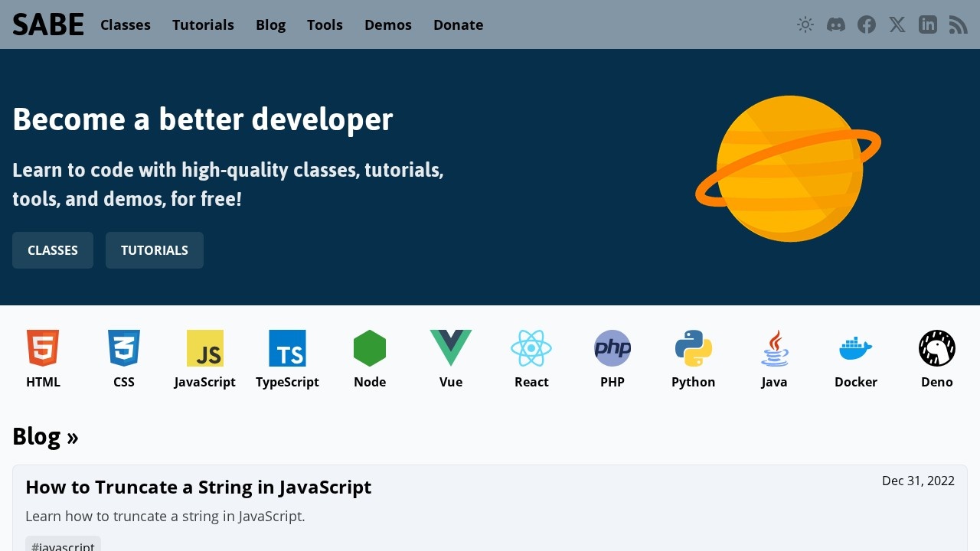Open the LinkedIn icon link
This screenshot has height=551, width=980.
click(928, 24)
